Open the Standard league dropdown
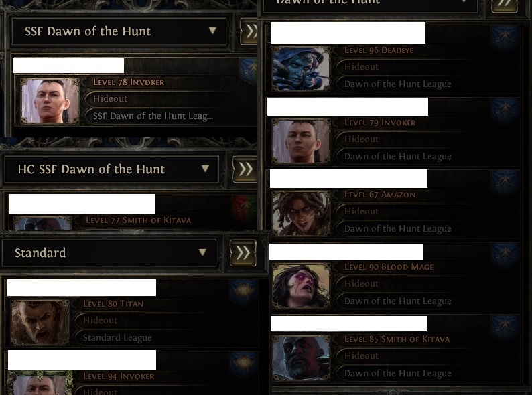 [x=109, y=252]
